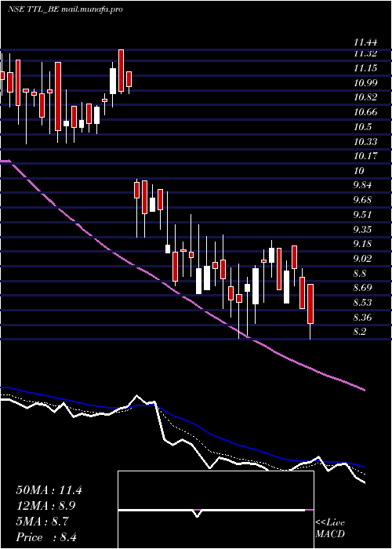
Task: Click the 9.68 price level label
Action: pos(362,200)
